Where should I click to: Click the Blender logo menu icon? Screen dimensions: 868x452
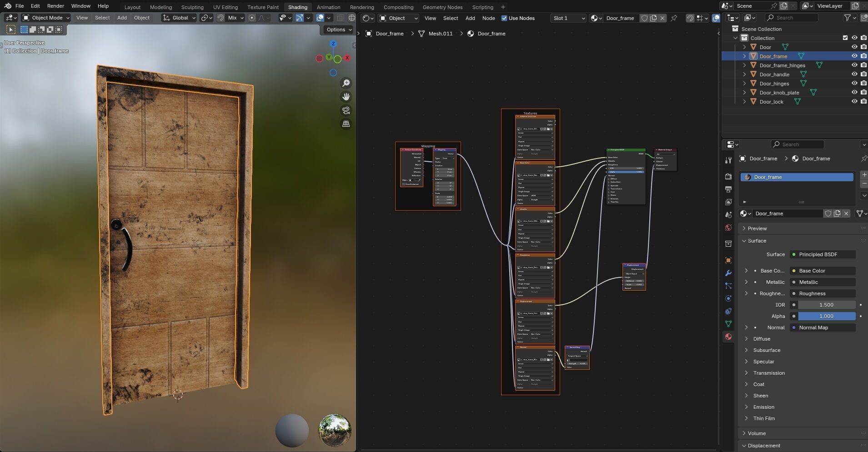8,6
